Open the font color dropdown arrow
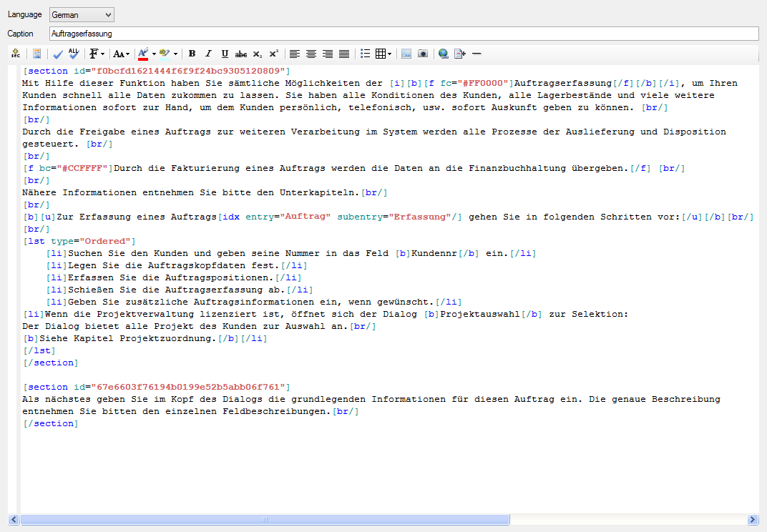 (154, 54)
